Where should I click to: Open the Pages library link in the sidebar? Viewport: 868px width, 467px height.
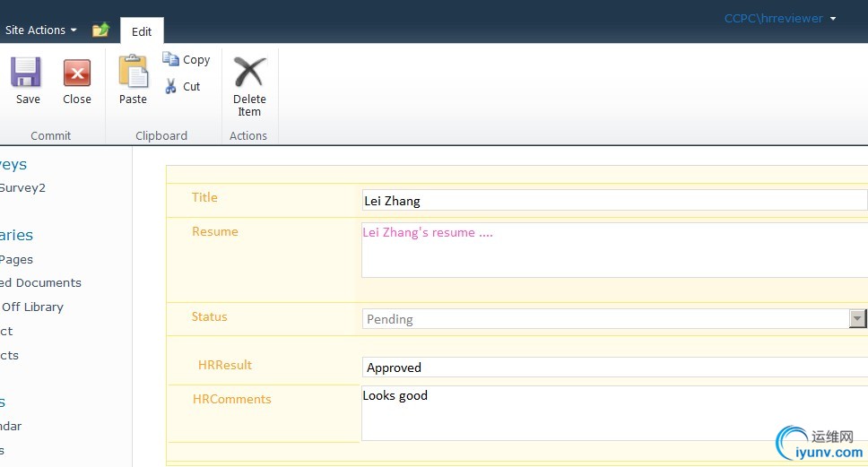click(17, 260)
